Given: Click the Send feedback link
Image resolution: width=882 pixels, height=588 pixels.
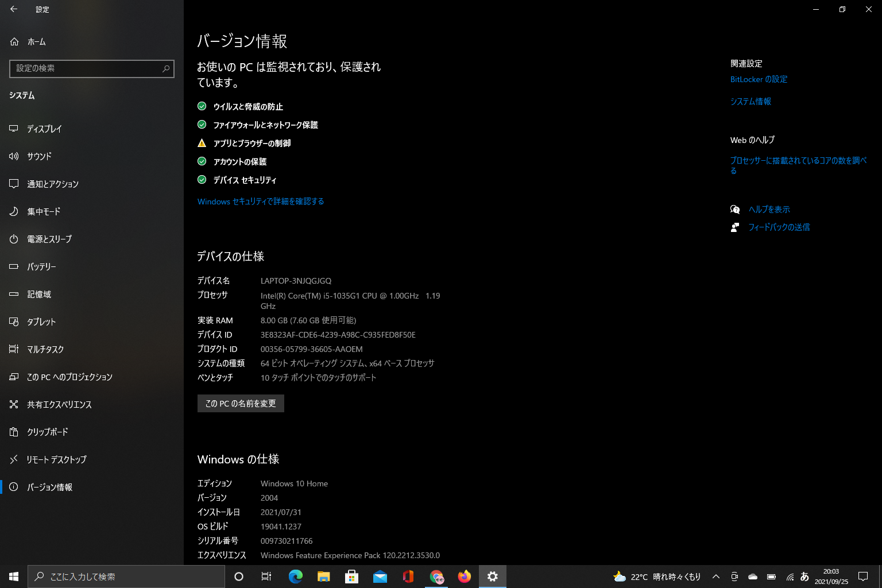Looking at the screenshot, I should (779, 227).
